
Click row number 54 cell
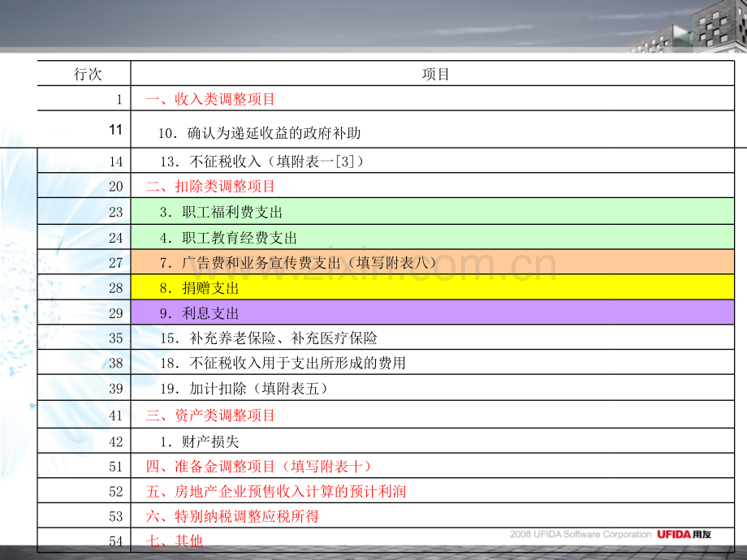tap(84, 541)
